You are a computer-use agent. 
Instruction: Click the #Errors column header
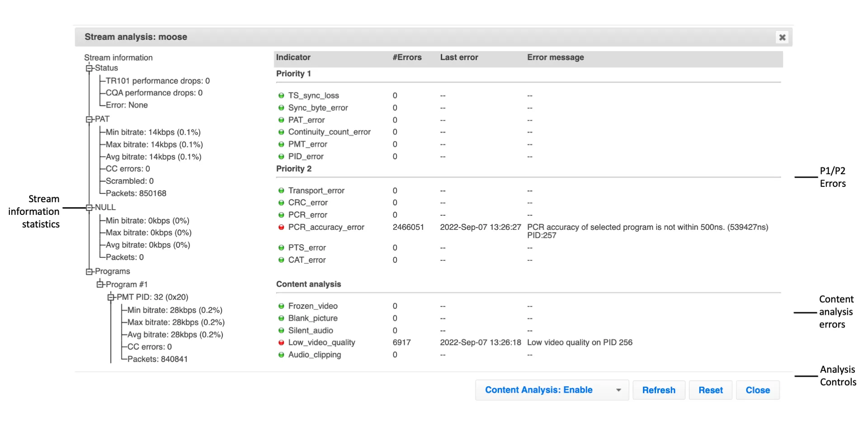(407, 57)
